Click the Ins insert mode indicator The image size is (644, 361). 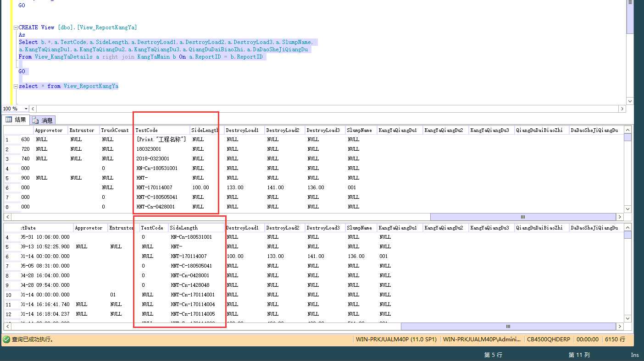(x=635, y=355)
